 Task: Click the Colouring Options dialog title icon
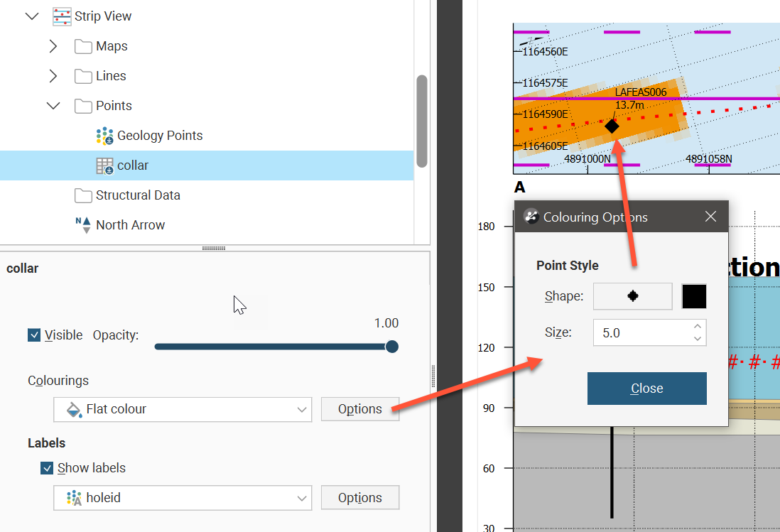(x=531, y=217)
